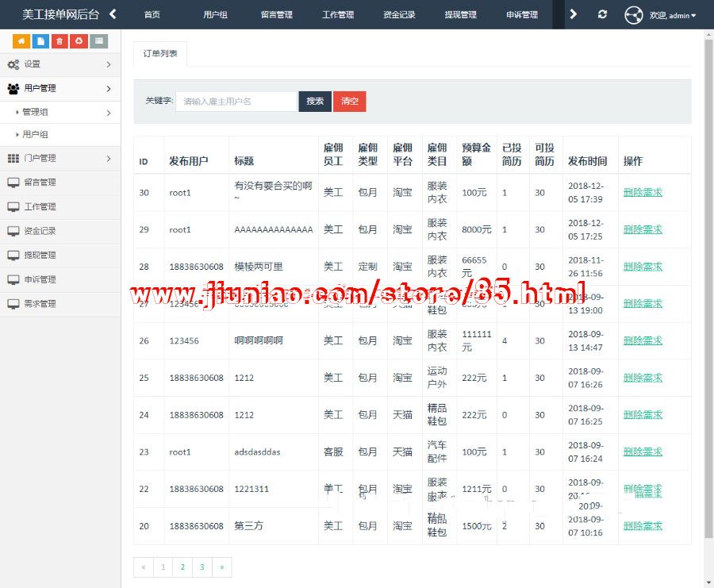The height and width of the screenshot is (588, 714).
Task: Open 用户组 item in sidebar submenu
Action: point(35,134)
